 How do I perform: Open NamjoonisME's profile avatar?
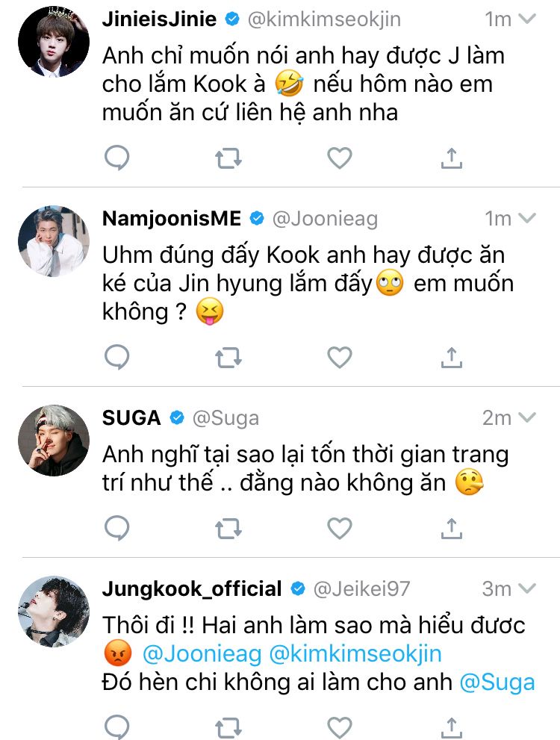tap(53, 242)
